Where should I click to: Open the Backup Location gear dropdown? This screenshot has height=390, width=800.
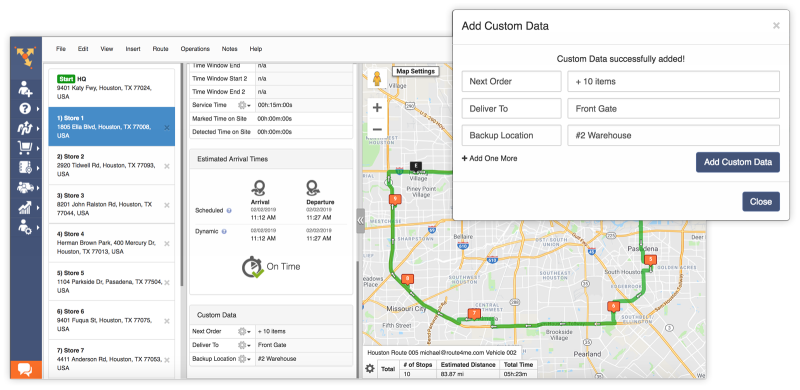[x=244, y=359]
